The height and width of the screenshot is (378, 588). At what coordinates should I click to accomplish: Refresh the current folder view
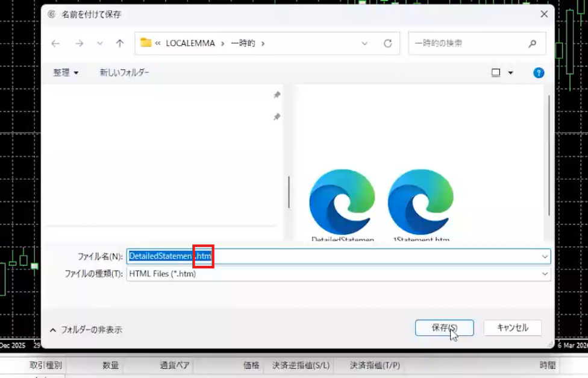pos(388,43)
